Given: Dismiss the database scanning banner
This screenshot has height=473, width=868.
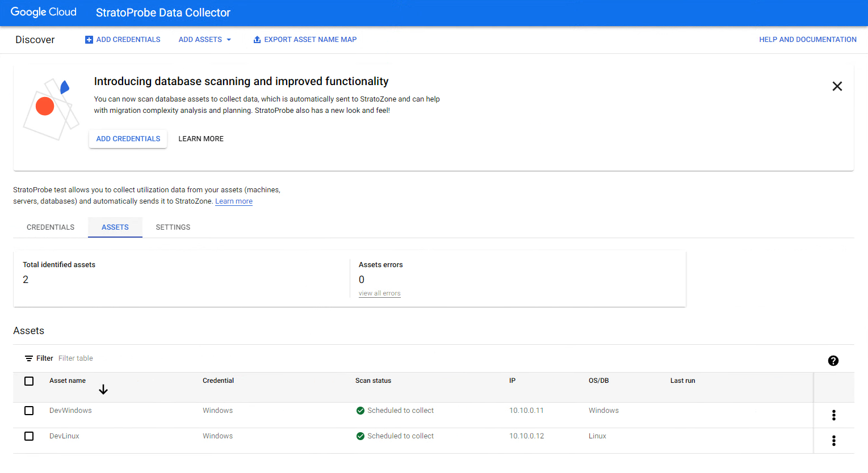Looking at the screenshot, I should (837, 86).
